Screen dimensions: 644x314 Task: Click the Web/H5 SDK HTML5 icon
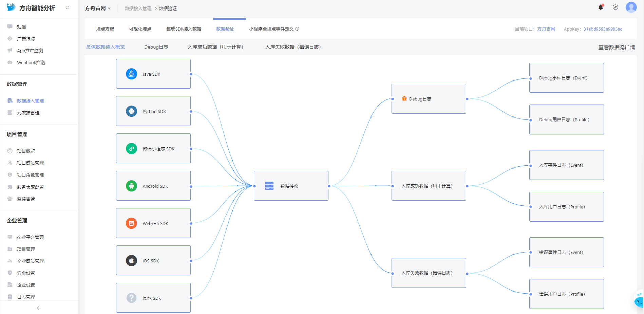(x=131, y=223)
